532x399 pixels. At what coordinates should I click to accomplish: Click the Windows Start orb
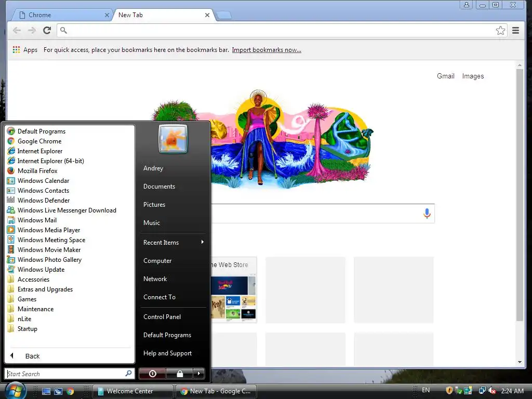(15, 391)
